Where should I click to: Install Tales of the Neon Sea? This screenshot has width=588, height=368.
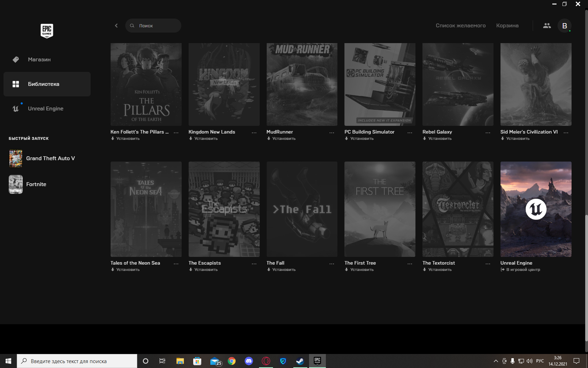[x=125, y=270]
